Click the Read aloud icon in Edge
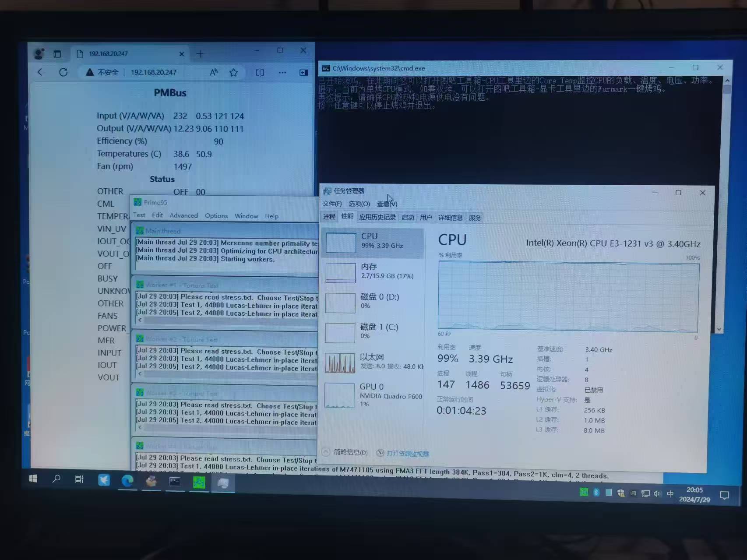The width and height of the screenshot is (747, 560). point(214,72)
